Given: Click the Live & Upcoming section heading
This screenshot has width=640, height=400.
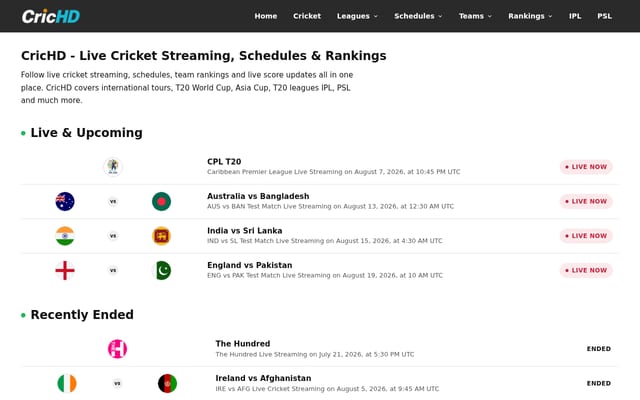Looking at the screenshot, I should pos(87,133).
